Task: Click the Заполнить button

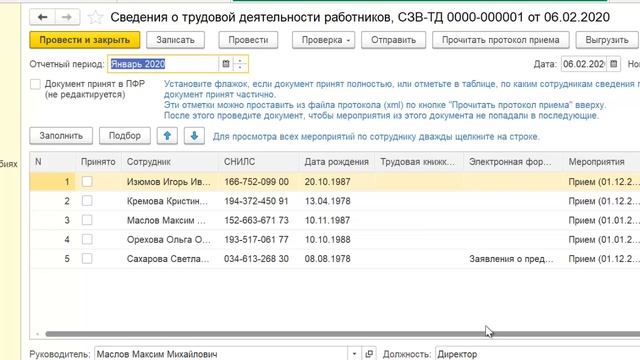Action: [61, 136]
